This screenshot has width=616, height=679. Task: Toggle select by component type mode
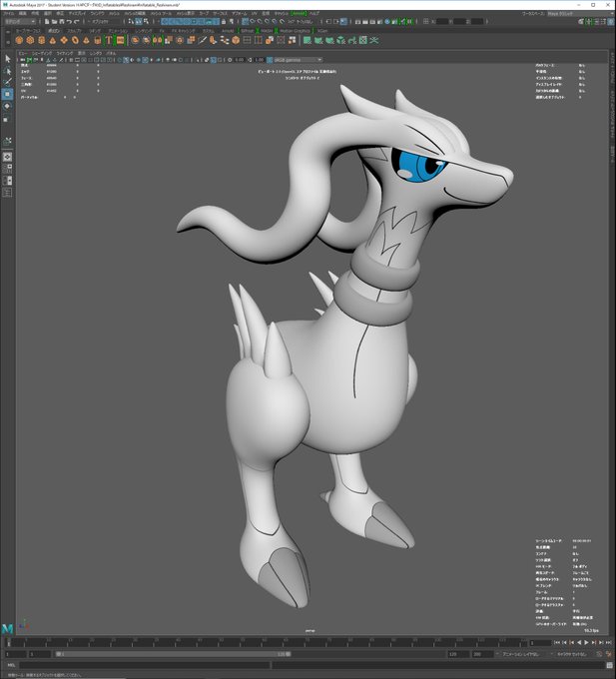(x=146, y=21)
